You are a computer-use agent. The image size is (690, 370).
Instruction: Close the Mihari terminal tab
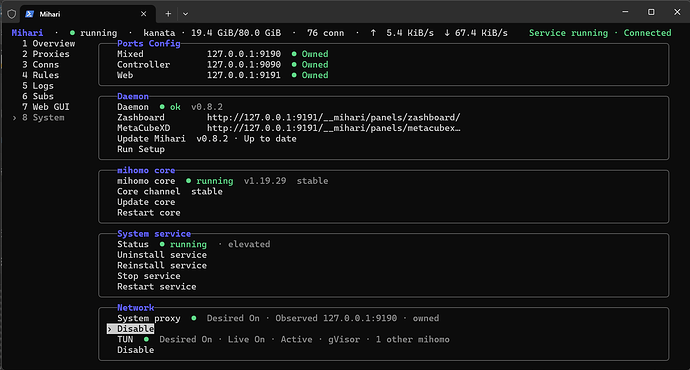tap(143, 14)
